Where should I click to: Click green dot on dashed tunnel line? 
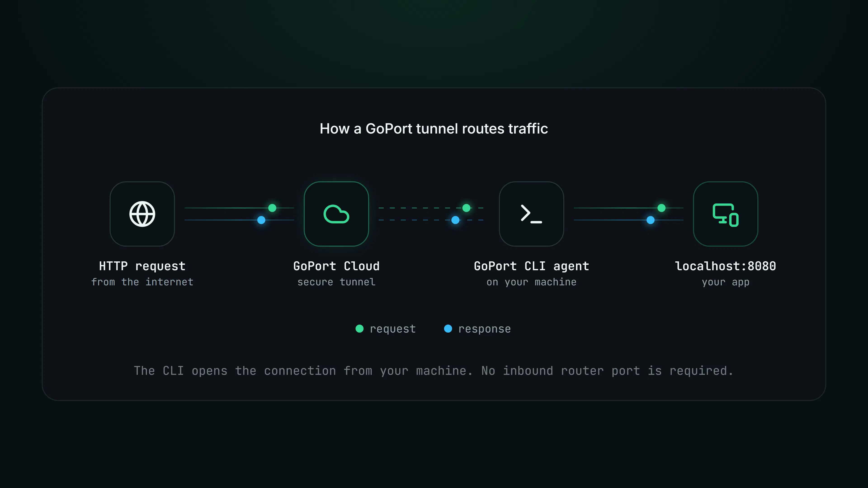pos(466,208)
